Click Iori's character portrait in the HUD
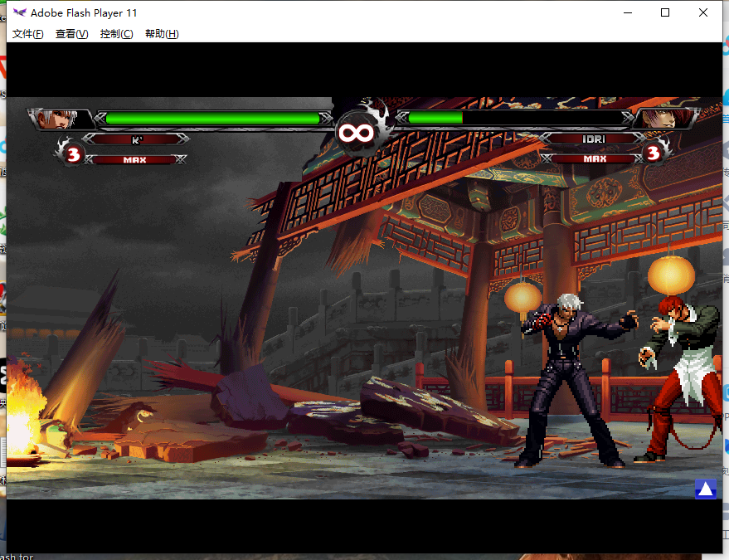729x560 pixels. coord(663,119)
